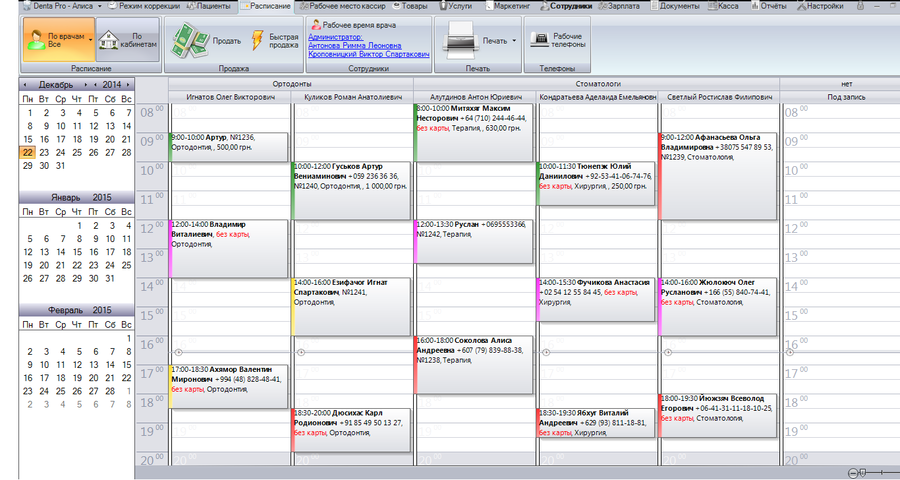Click the doctor avatar По врачам icon
The width and height of the screenshot is (900, 480).
(x=36, y=40)
